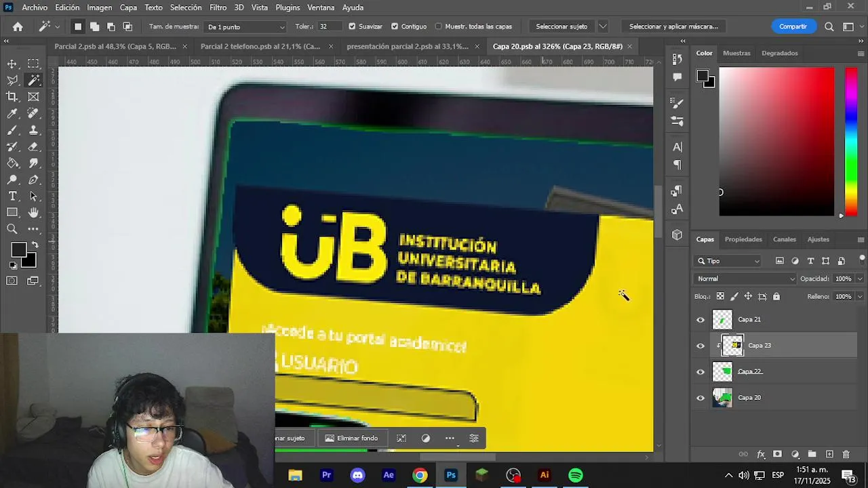Toggle Suavizar checkbox
Screen dimensions: 868x488
tap(352, 26)
